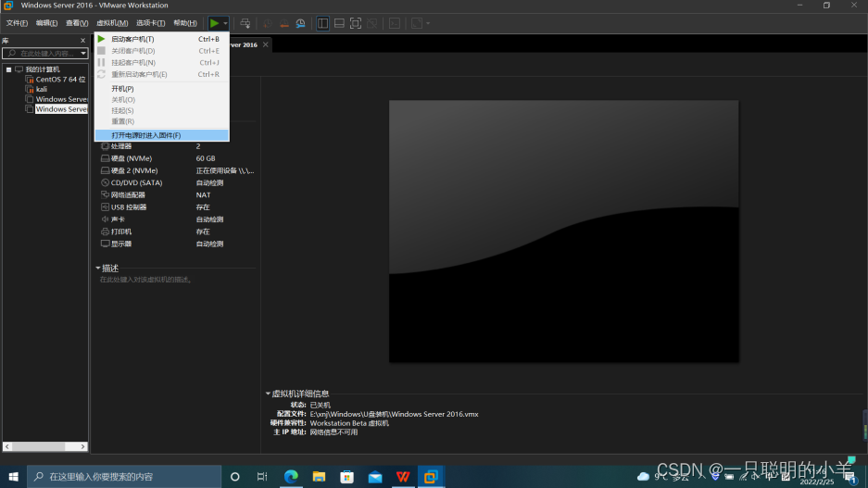
Task: Select 启动客户机 in the power menu
Action: coord(132,39)
